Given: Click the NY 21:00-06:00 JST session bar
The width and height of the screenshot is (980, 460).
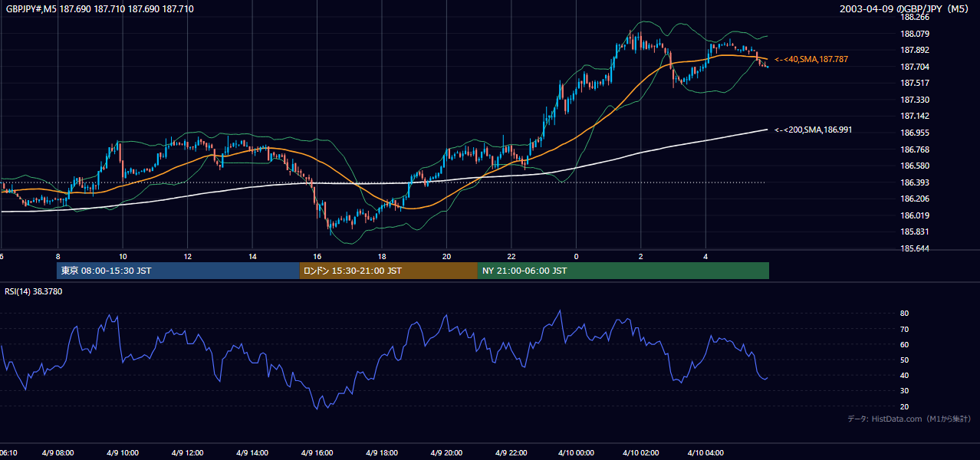Looking at the screenshot, I should [623, 271].
